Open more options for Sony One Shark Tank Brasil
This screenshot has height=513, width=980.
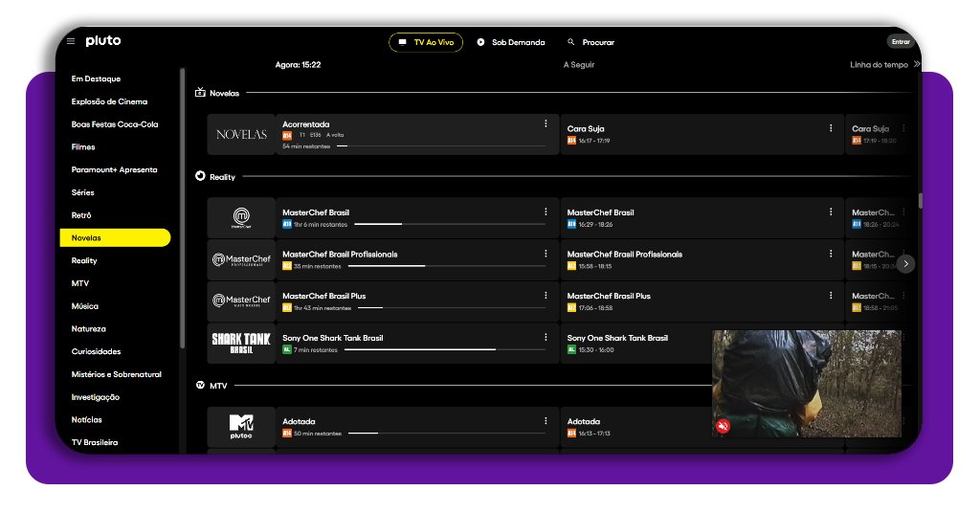[x=546, y=337]
